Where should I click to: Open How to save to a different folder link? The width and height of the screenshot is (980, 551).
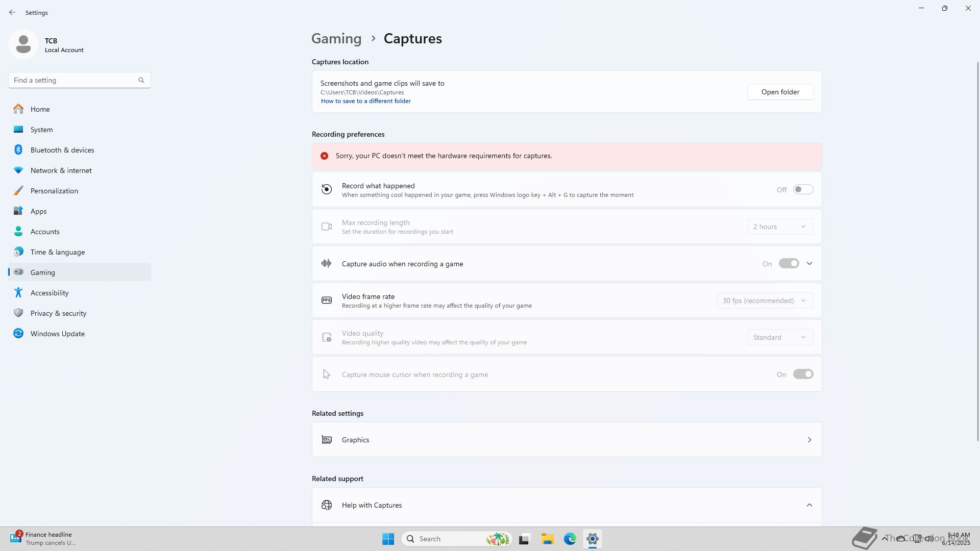click(x=365, y=101)
